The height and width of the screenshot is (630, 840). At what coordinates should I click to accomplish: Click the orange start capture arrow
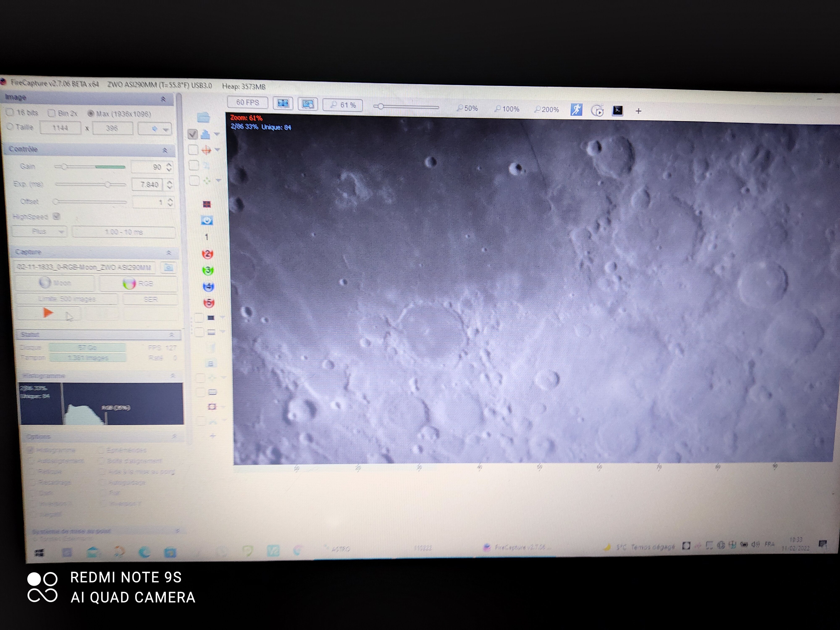tap(48, 313)
